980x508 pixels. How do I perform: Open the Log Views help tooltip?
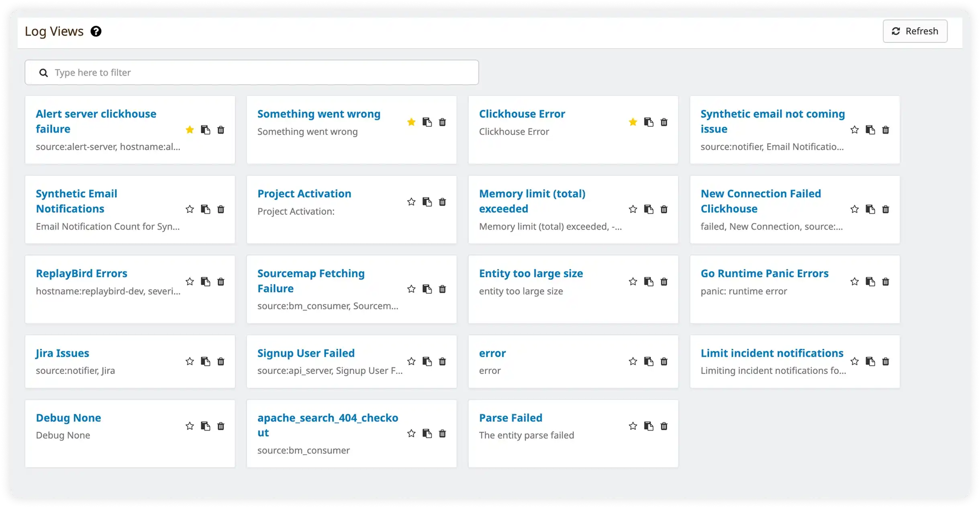pyautogui.click(x=96, y=31)
